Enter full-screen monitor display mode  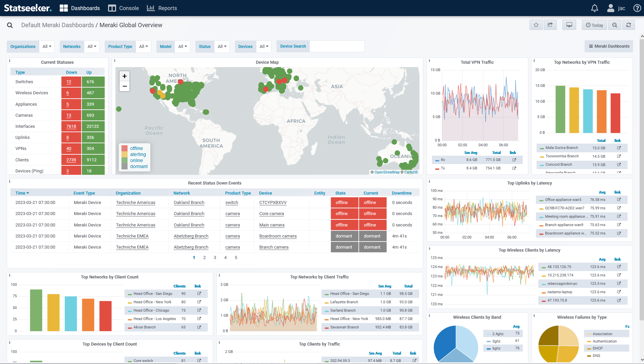coord(569,25)
